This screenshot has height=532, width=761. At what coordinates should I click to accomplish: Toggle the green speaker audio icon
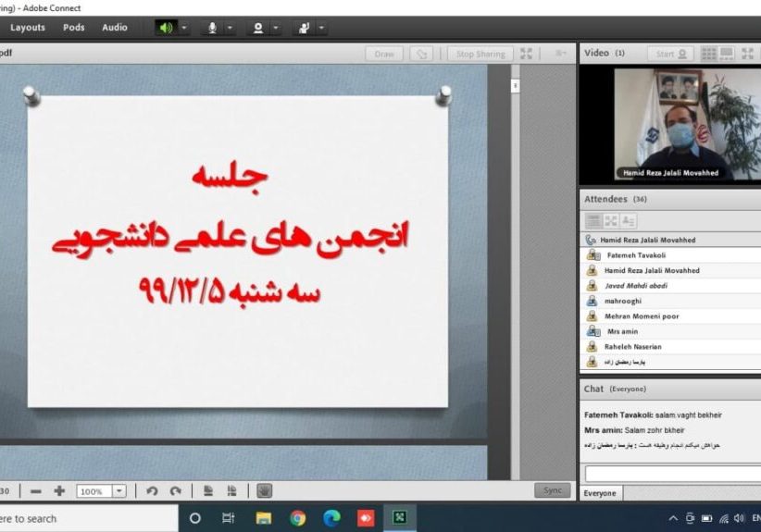click(x=166, y=28)
